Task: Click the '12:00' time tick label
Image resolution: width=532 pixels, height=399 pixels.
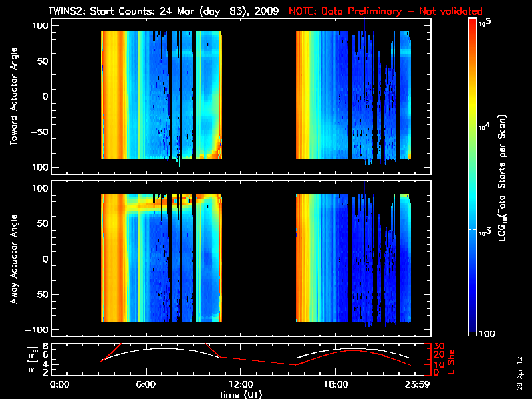Action: tap(241, 385)
